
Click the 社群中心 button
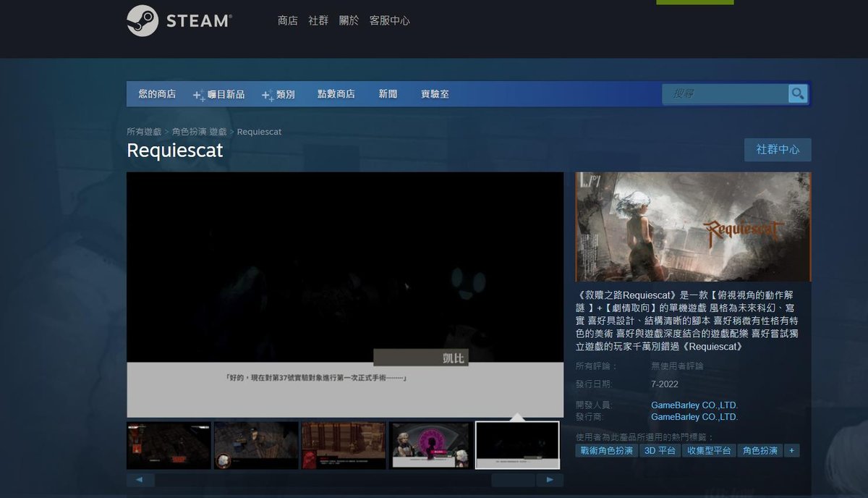click(x=778, y=150)
